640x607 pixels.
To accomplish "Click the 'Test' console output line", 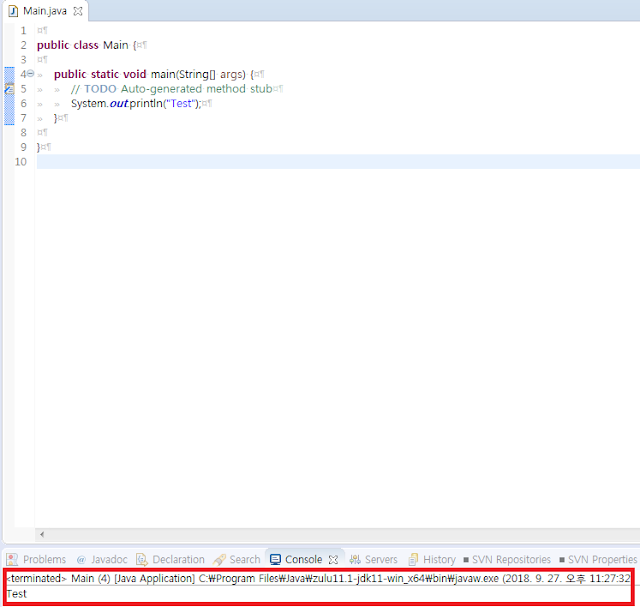I will pyautogui.click(x=16, y=594).
